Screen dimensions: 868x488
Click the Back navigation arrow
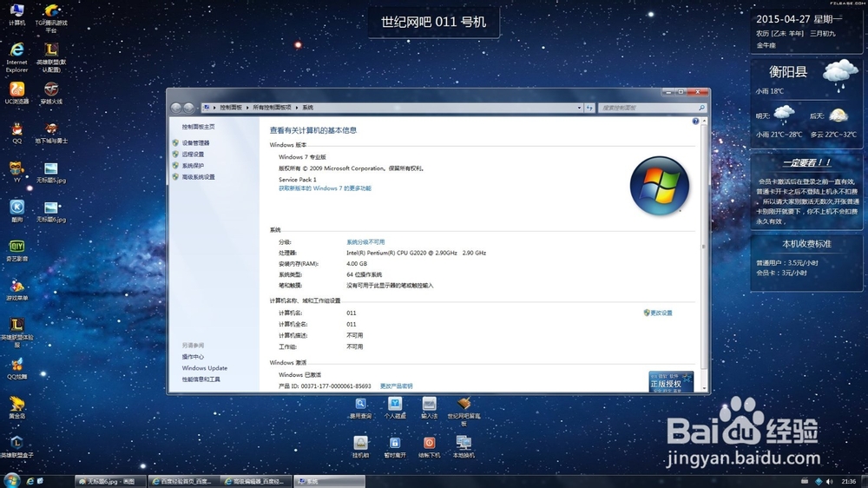(x=176, y=108)
